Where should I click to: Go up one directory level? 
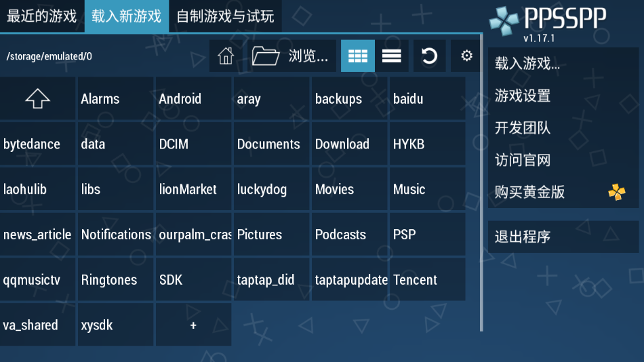tap(38, 99)
